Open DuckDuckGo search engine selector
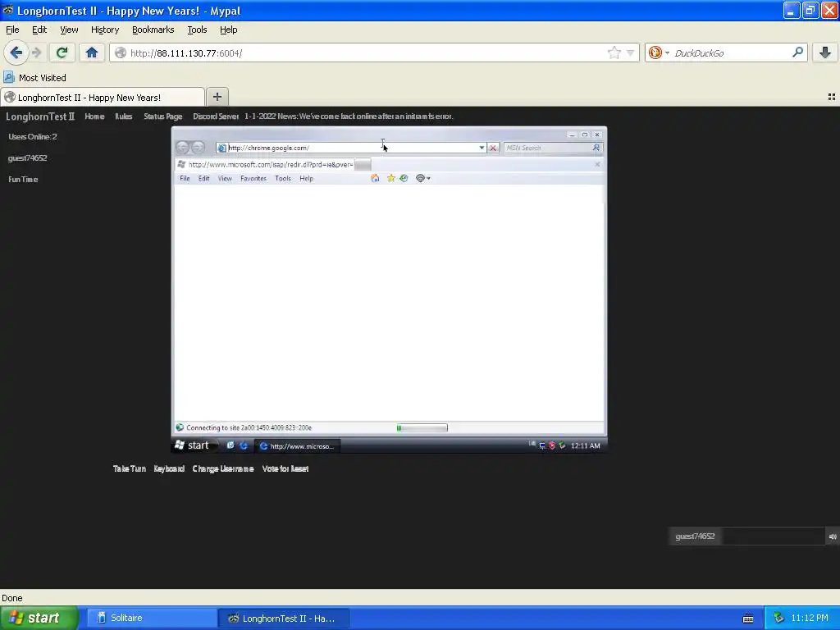This screenshot has width=840, height=630. (x=659, y=52)
